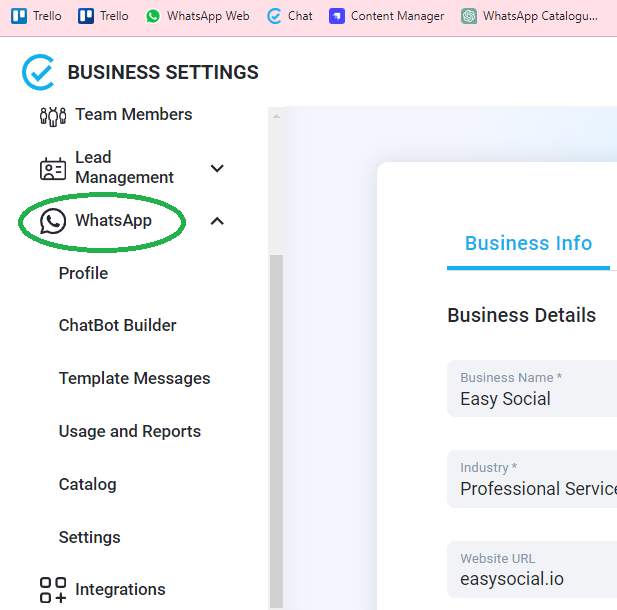Open the ChatBot Builder menu item
This screenshot has height=610, width=617.
pos(117,325)
